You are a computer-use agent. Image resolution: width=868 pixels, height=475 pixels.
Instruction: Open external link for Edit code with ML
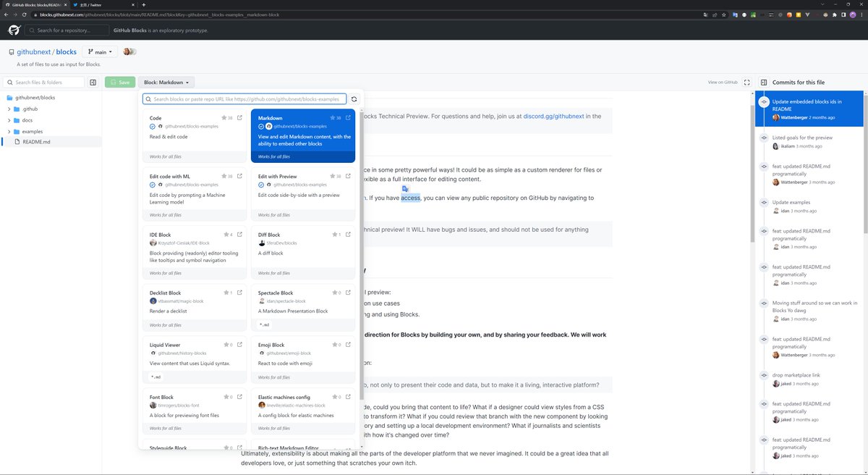239,176
